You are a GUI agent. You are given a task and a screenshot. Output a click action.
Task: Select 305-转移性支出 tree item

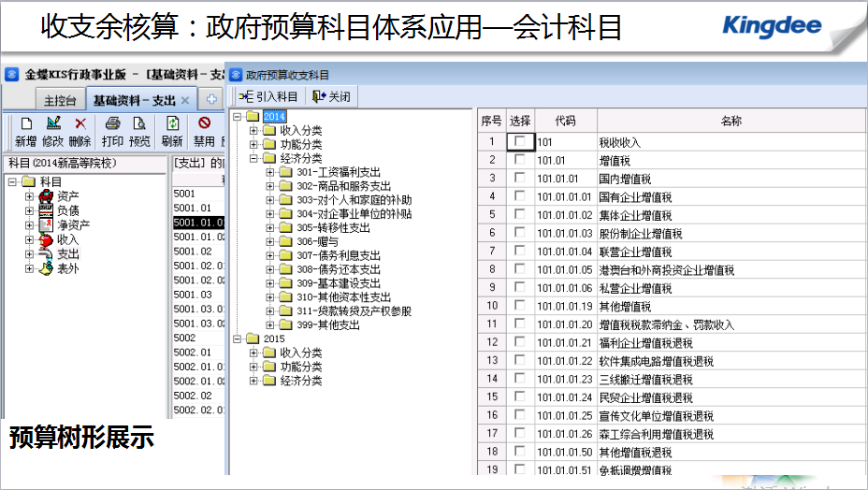click(333, 227)
